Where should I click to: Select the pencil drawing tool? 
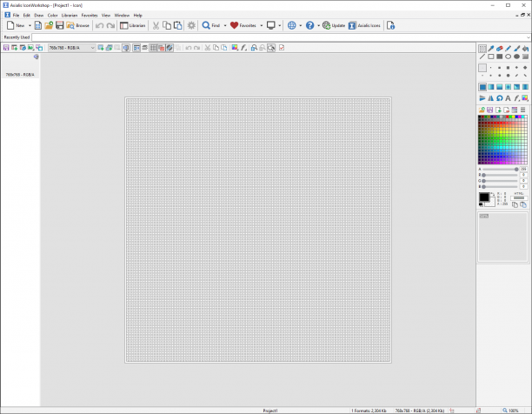coord(508,49)
